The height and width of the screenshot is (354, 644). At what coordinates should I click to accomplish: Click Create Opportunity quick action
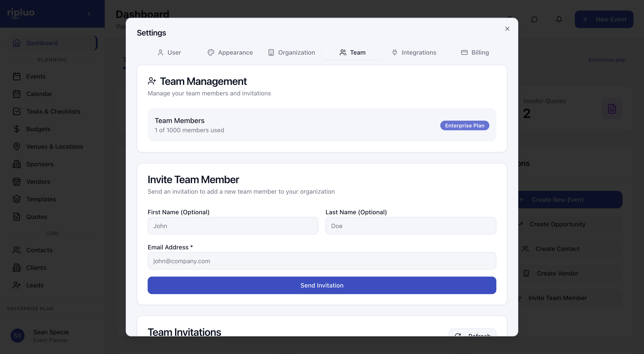pyautogui.click(x=570, y=224)
